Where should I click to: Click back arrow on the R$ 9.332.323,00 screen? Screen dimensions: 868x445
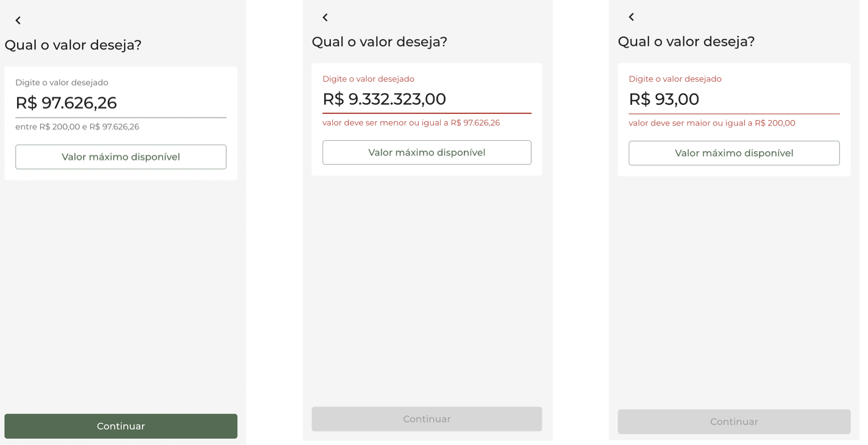pos(325,18)
